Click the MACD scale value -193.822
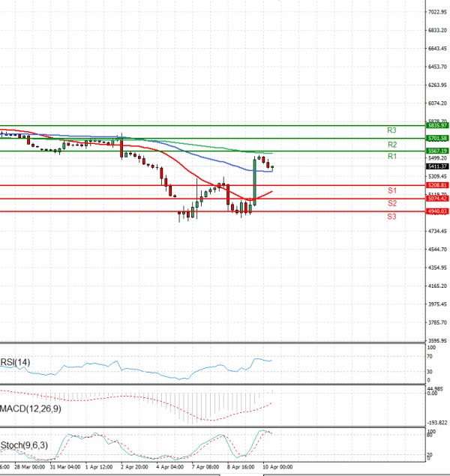 click(x=437, y=423)
